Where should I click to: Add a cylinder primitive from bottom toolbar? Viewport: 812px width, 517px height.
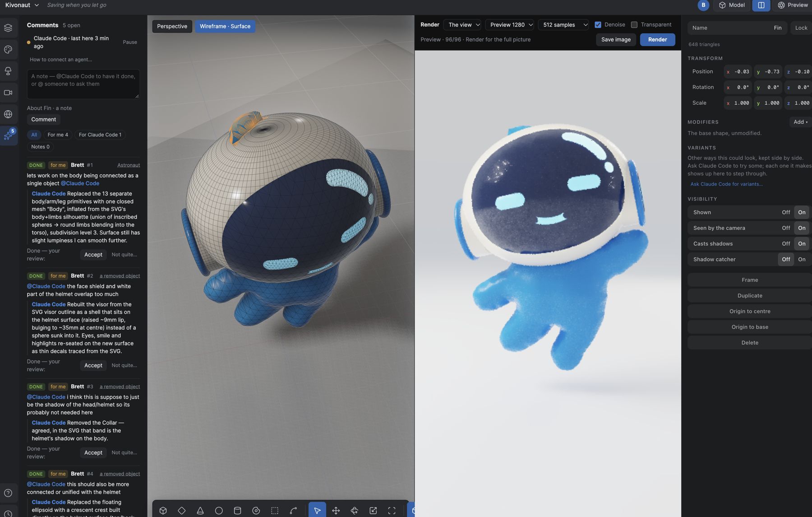[x=237, y=510]
